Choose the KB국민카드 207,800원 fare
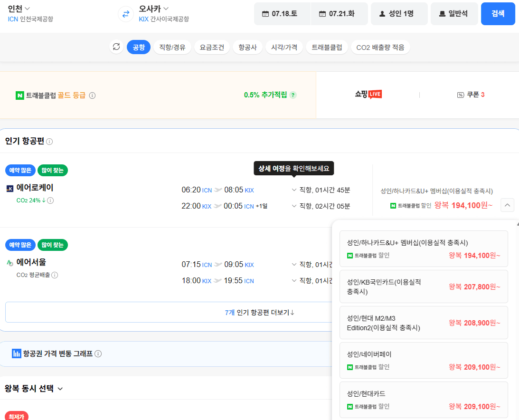The width and height of the screenshot is (519, 420). (x=424, y=286)
